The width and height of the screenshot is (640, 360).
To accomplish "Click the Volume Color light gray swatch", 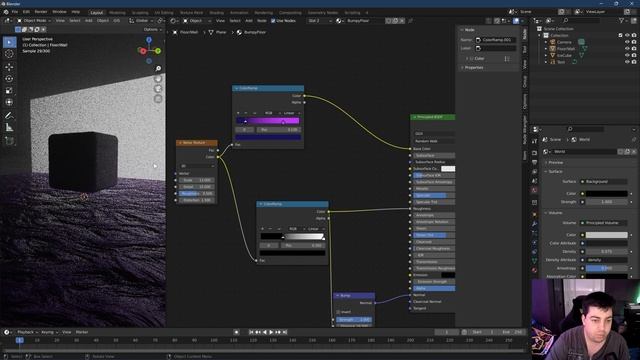I will coord(607,235).
